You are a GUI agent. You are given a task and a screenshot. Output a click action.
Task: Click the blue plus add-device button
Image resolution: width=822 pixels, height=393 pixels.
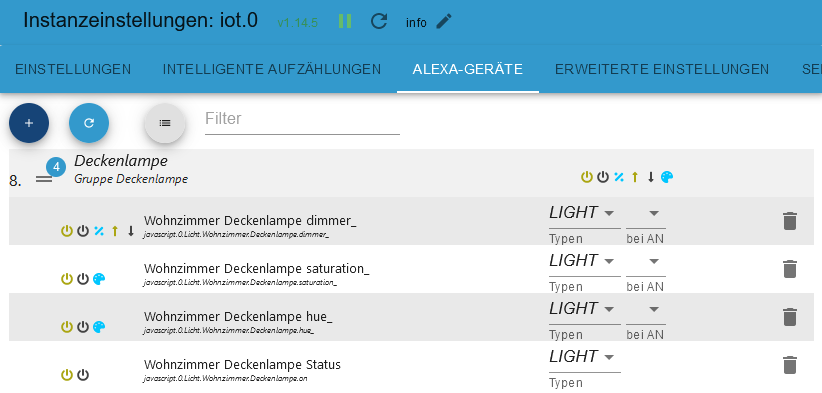[29, 123]
